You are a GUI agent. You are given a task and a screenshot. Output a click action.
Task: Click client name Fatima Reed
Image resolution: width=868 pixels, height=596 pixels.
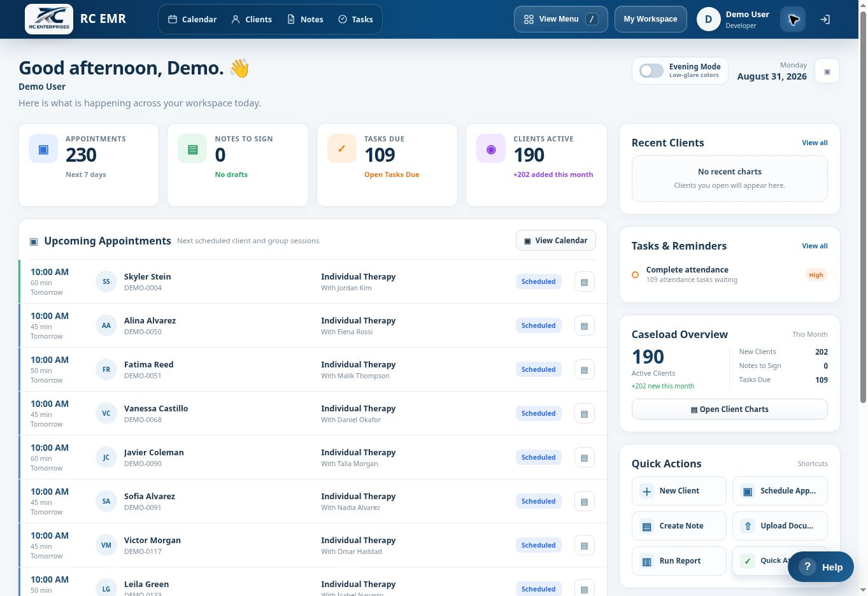tap(148, 364)
